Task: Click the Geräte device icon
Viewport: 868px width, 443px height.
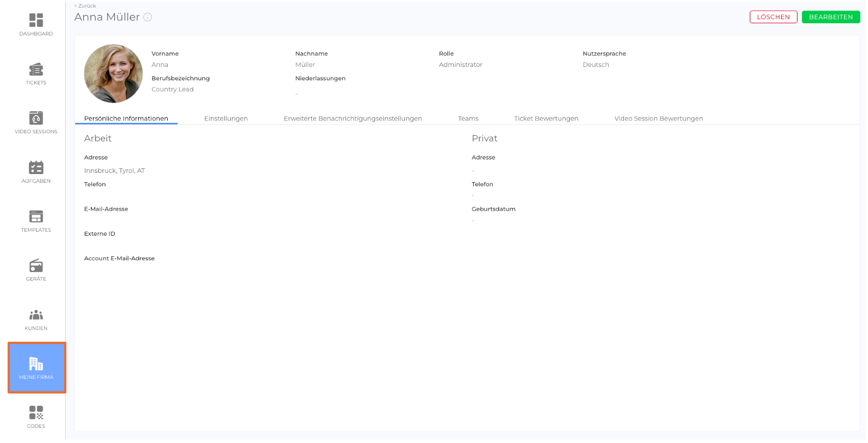Action: 36,265
